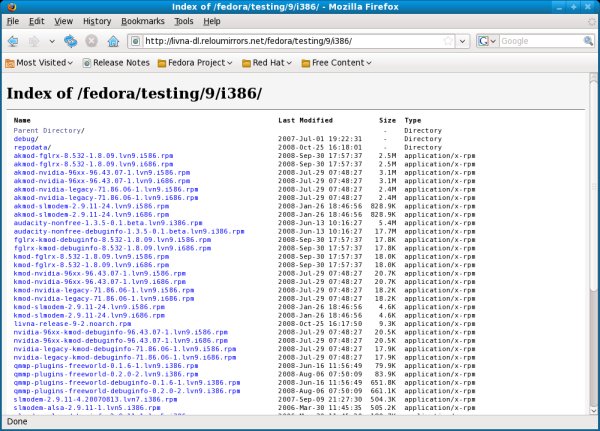Download qmmp-plugins-freeworld-0.1.6-1.lvn9.i386.rpm
The image size is (600, 431).
coord(106,366)
